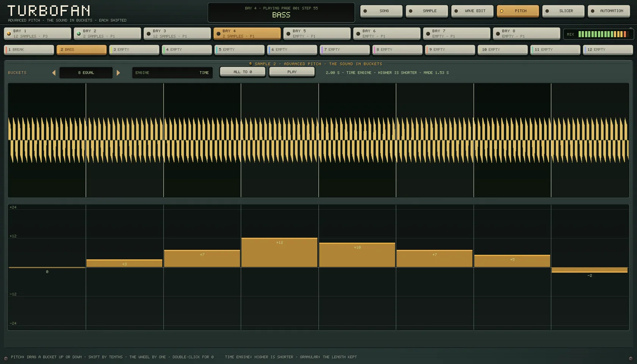Viewport: 637px width, 364px height.
Task: Click the screw icon at bottom-left corner
Action: (x=6, y=358)
